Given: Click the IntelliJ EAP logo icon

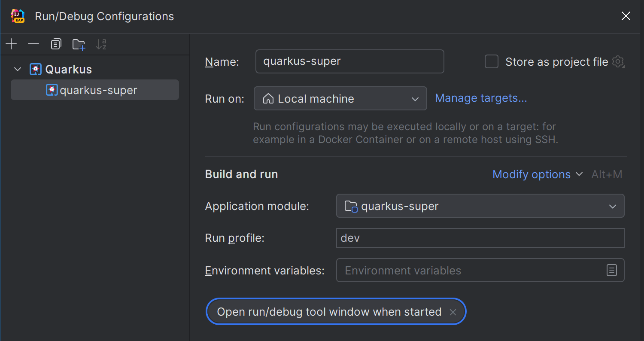Looking at the screenshot, I should 18,16.
